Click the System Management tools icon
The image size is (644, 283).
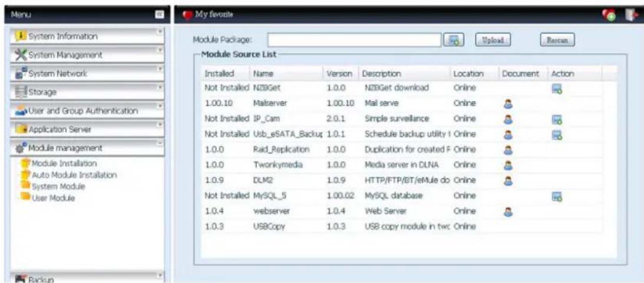pyautogui.click(x=21, y=55)
